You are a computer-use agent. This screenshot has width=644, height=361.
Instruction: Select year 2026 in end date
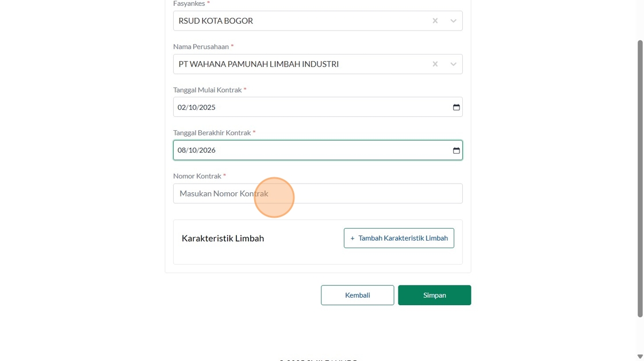point(207,150)
